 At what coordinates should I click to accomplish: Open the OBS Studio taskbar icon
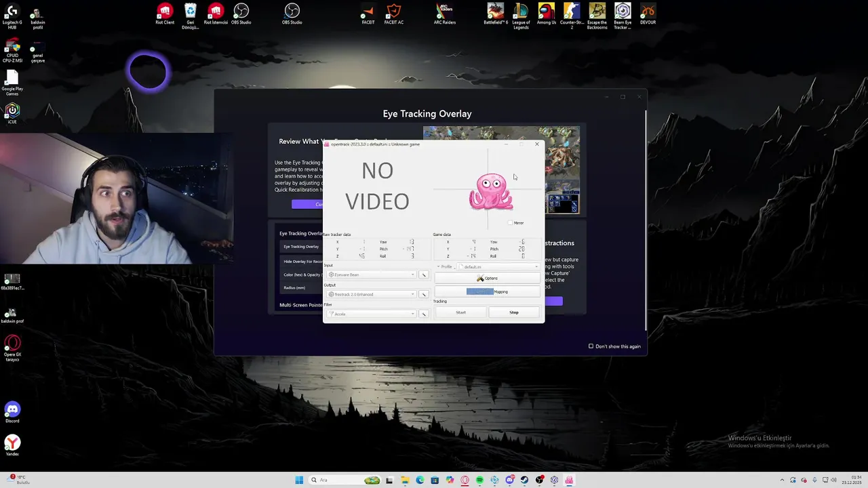point(539,480)
